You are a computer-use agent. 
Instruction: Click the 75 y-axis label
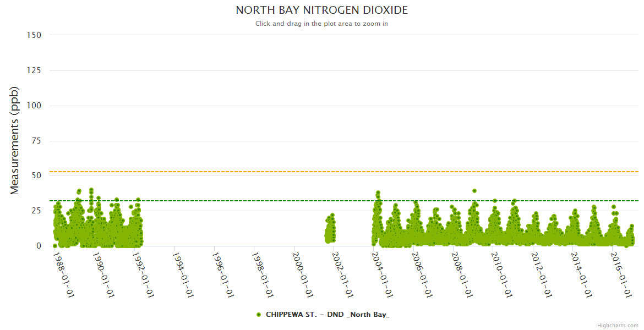tap(36, 141)
